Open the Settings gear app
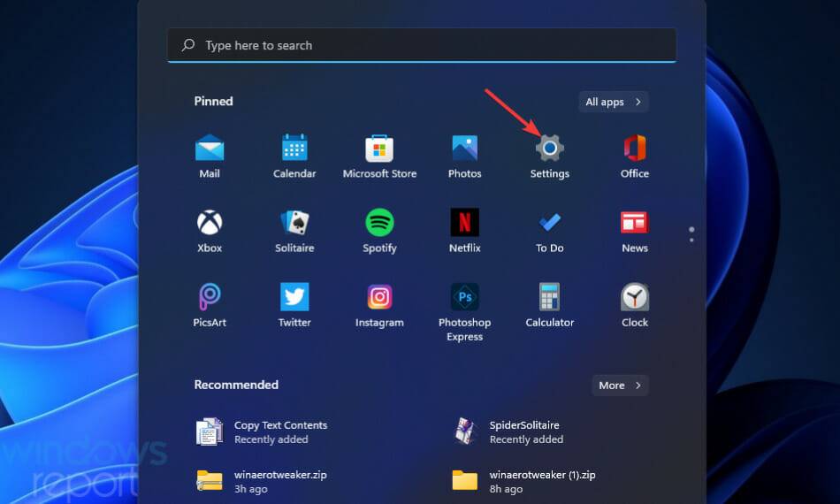 [x=550, y=157]
